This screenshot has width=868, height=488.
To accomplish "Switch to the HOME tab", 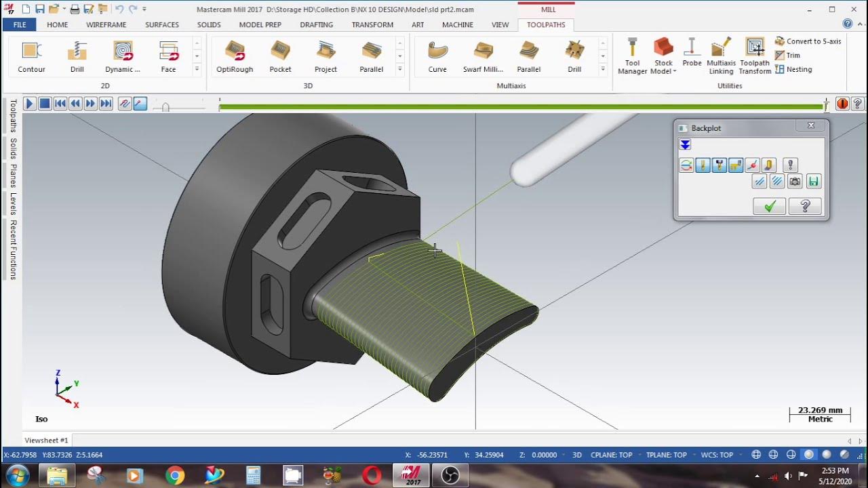I will point(57,24).
